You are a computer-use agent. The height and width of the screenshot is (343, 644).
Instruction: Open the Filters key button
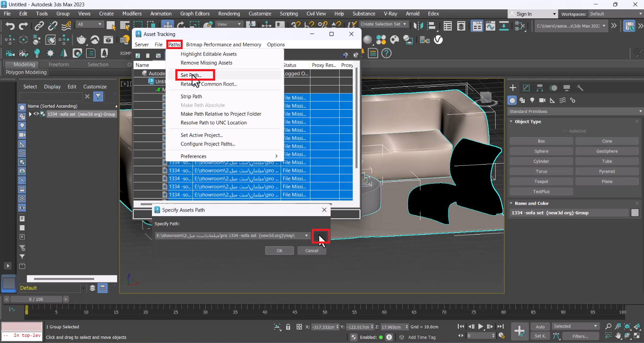[580, 336]
